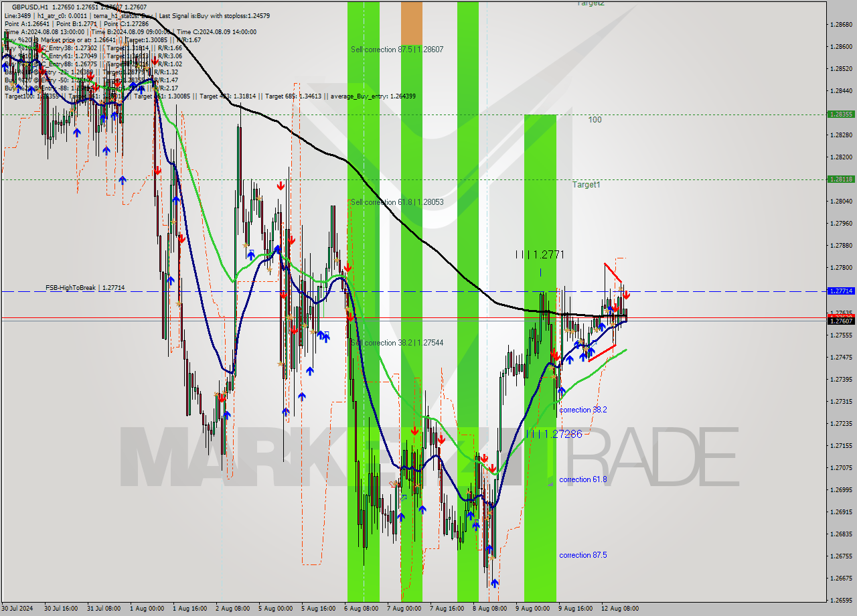
Task: Click the 1.26995 price axis value
Action: pos(840,490)
